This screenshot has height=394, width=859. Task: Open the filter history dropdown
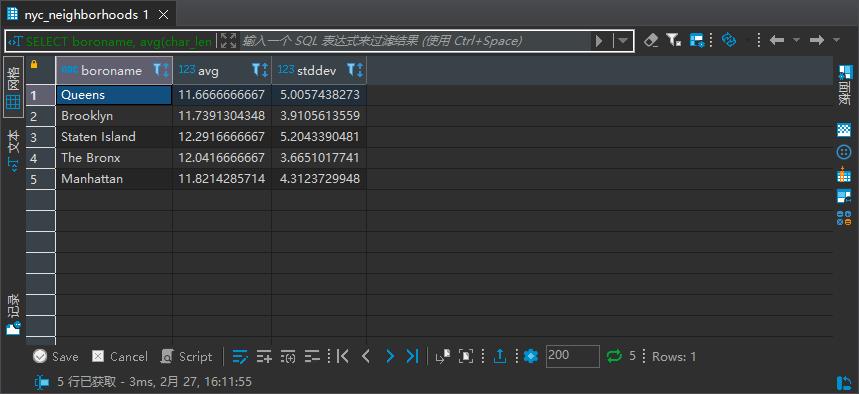623,41
